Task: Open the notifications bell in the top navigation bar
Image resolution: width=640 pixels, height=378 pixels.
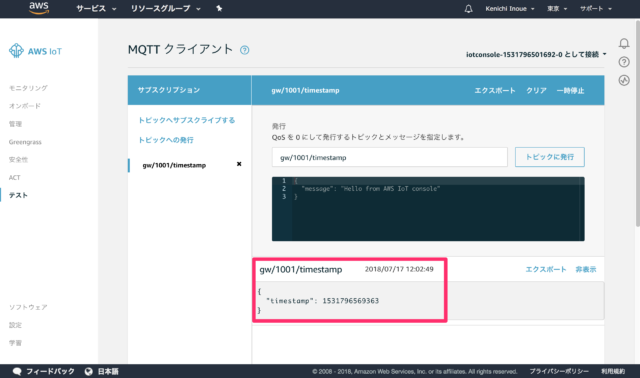Action: pyautogui.click(x=469, y=9)
